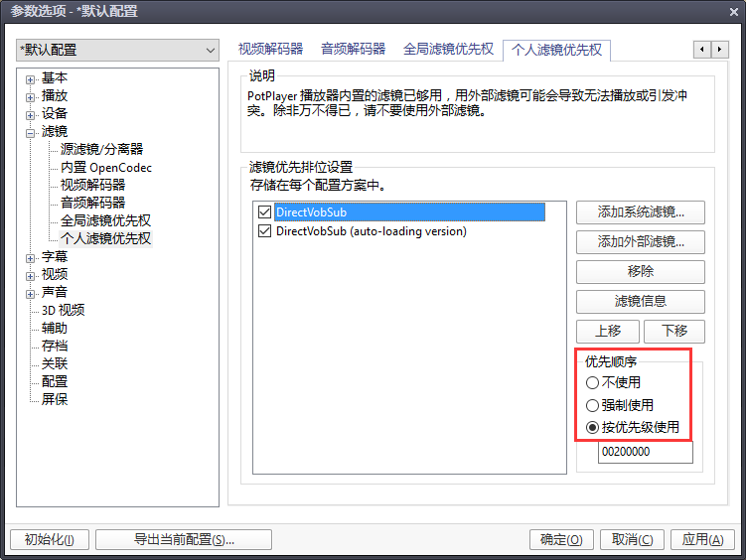
Task: Open 视频解码器 tree item
Action: pyautogui.click(x=92, y=185)
